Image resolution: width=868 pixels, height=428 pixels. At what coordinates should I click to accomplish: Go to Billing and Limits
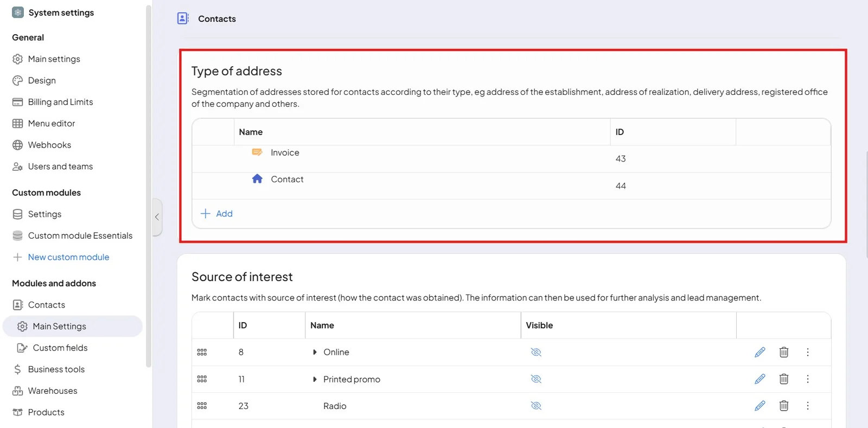pos(60,102)
